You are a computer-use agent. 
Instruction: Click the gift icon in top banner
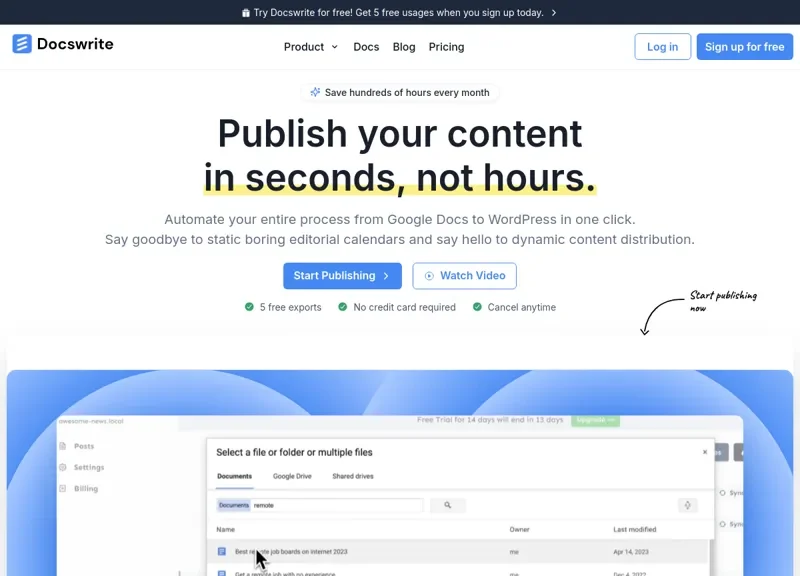pyautogui.click(x=245, y=13)
